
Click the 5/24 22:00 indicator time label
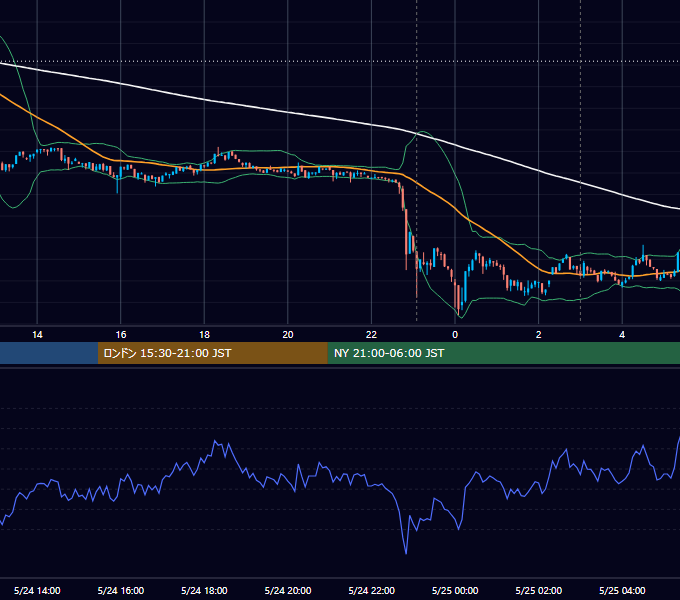(372, 590)
